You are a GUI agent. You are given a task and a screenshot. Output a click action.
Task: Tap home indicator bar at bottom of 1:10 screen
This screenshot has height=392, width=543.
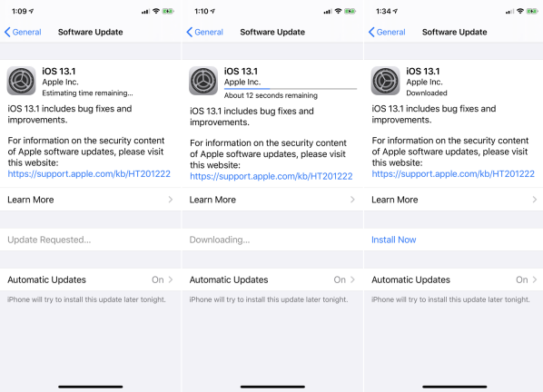272,387
